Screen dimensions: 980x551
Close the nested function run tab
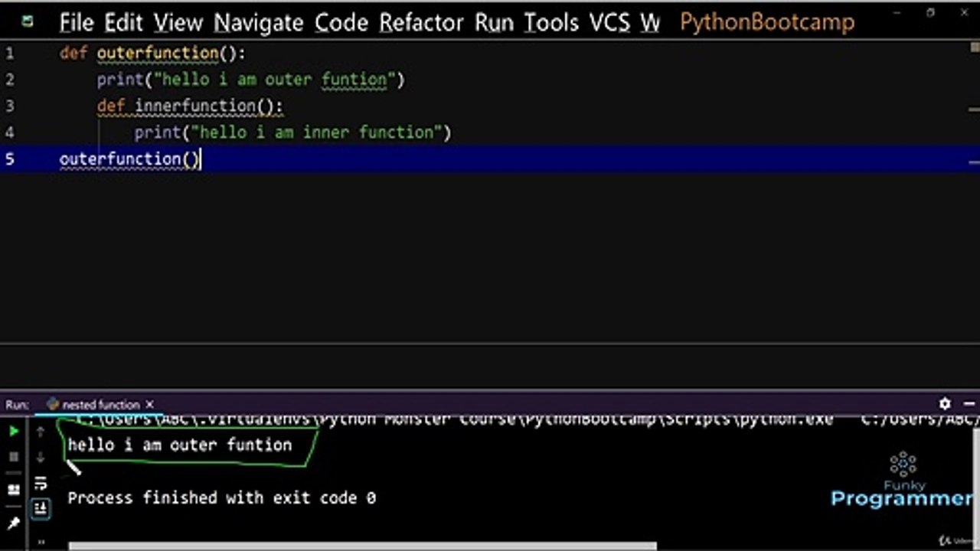pyautogui.click(x=150, y=404)
